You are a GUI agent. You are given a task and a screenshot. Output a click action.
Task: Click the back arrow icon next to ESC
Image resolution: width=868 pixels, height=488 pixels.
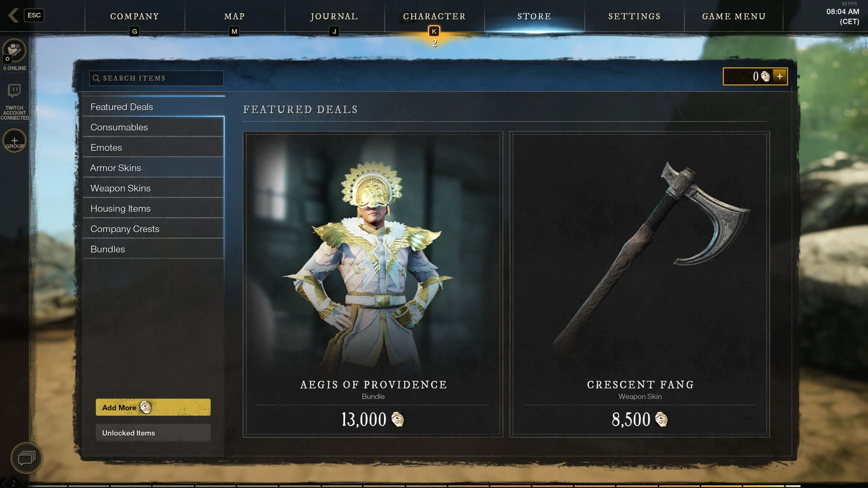coord(14,15)
